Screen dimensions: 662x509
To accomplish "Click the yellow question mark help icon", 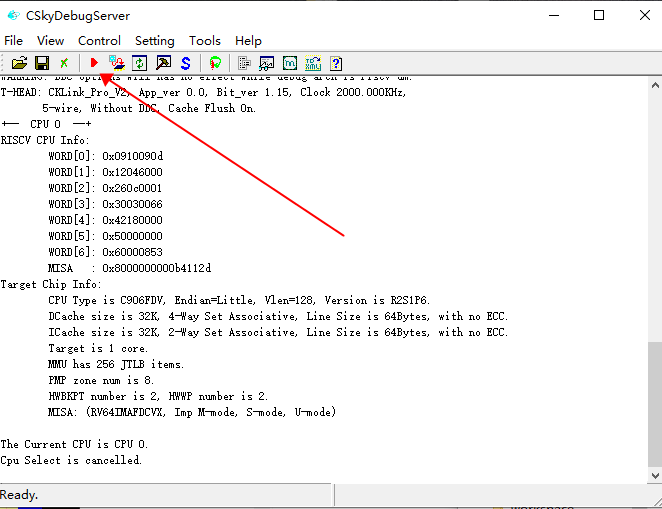I will point(336,63).
